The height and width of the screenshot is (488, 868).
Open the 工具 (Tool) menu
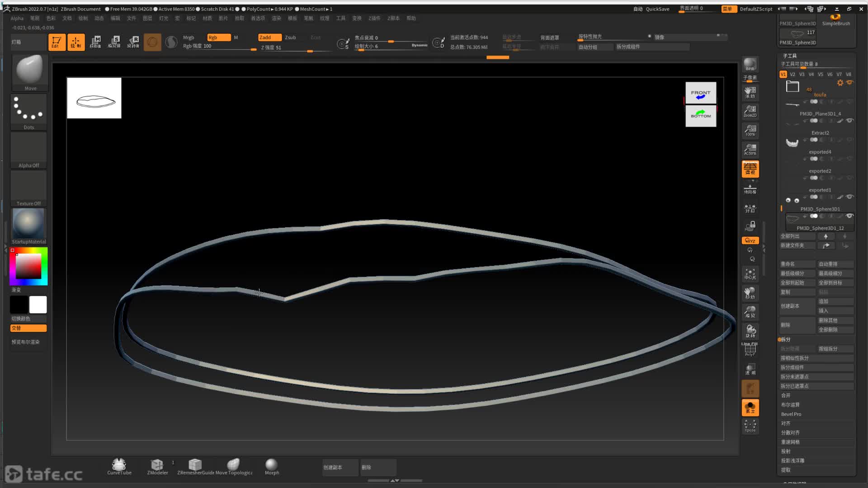[341, 19]
